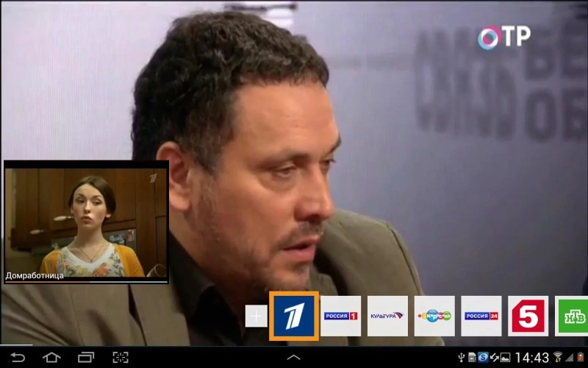The image size is (588, 368).
Task: Tap the 14:43 clock in status bar
Action: point(531,358)
